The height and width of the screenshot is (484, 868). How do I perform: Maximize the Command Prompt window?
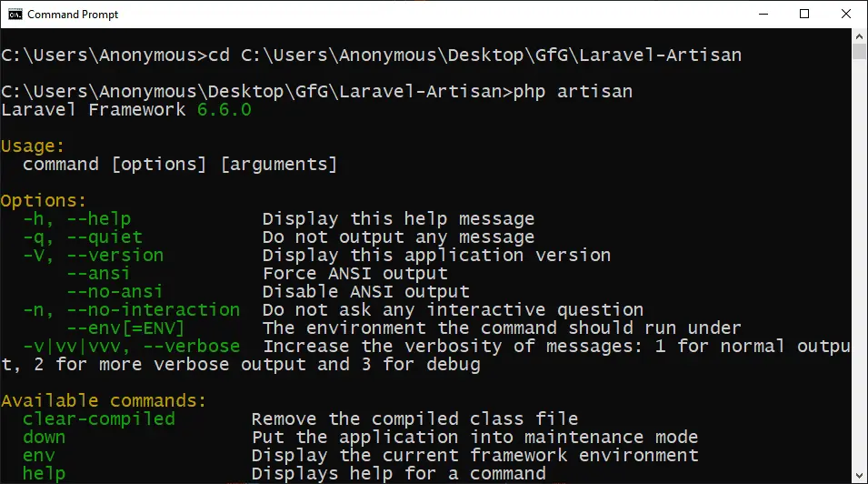click(804, 15)
